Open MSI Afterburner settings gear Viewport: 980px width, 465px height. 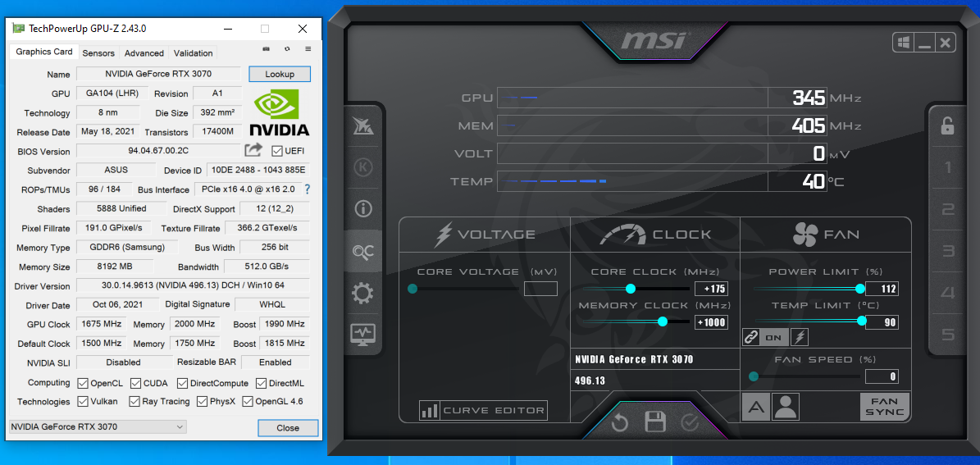pyautogui.click(x=363, y=293)
